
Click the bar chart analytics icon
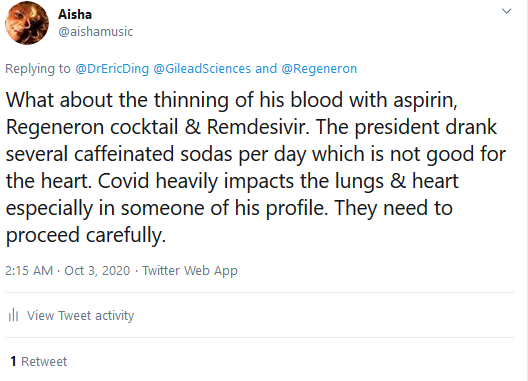13,315
